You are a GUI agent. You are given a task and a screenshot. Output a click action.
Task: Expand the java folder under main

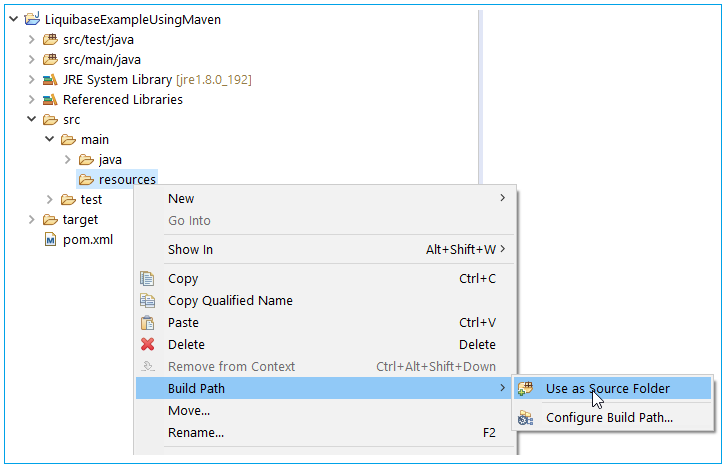68,159
